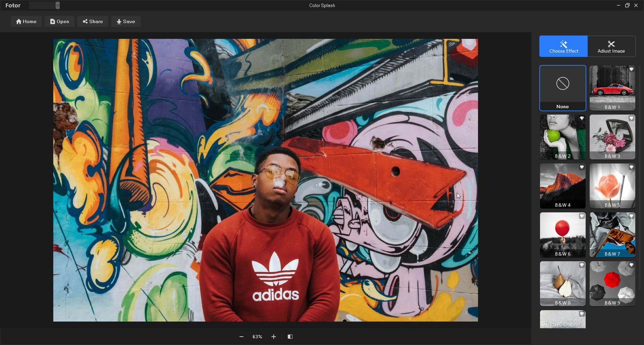Click the zoom out minus icon
Viewport: 644px width, 345px height.
242,337
